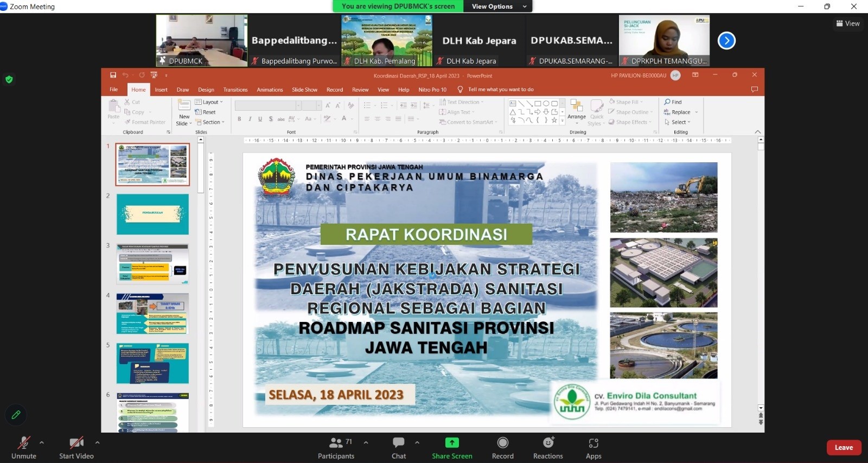The image size is (868, 463).
Task: Expand the shapes gallery More arrow
Action: 563,122
